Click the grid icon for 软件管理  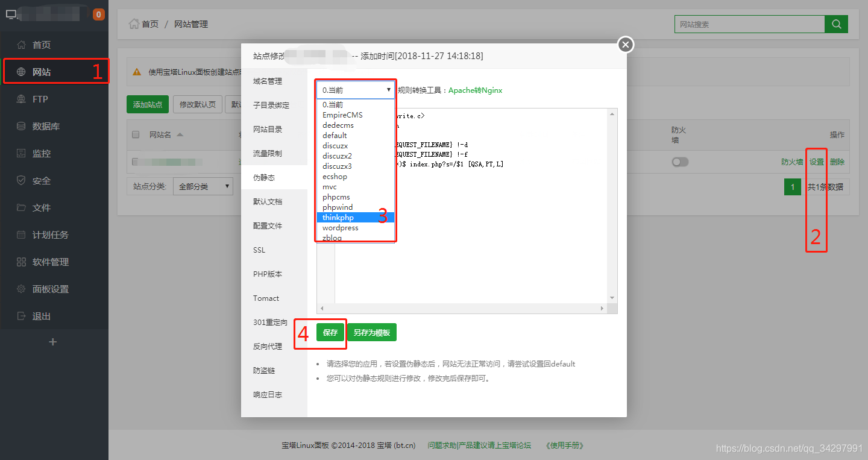click(x=21, y=262)
